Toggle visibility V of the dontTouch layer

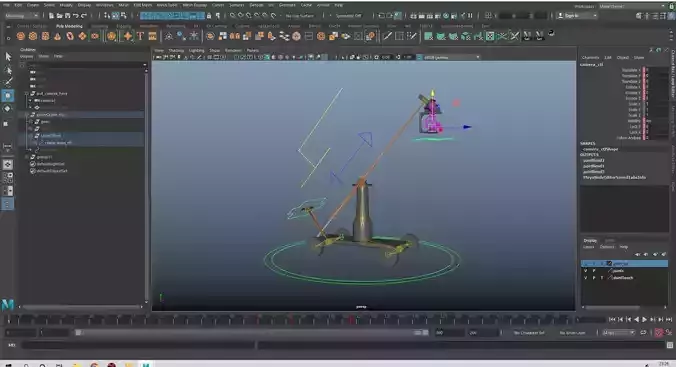click(585, 278)
